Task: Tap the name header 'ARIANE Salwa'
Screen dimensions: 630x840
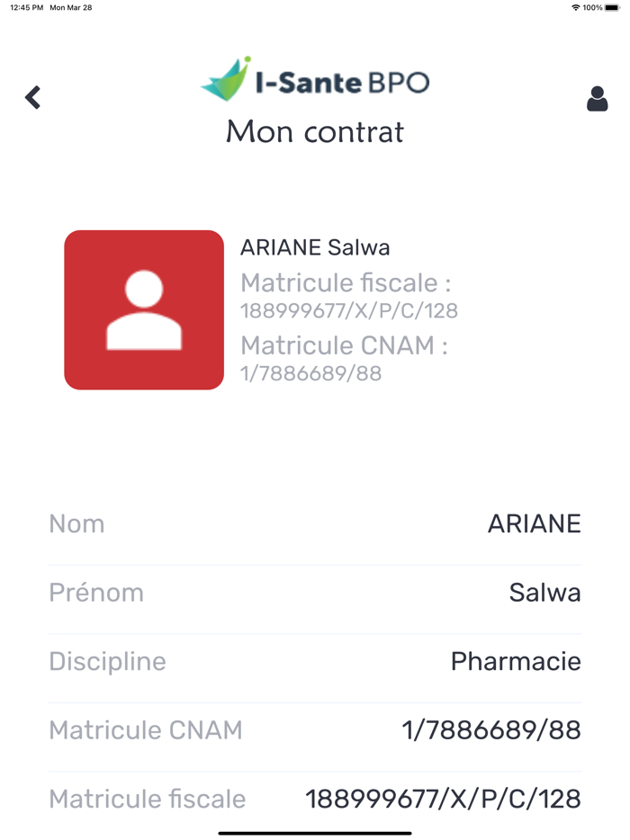Action: [x=317, y=246]
